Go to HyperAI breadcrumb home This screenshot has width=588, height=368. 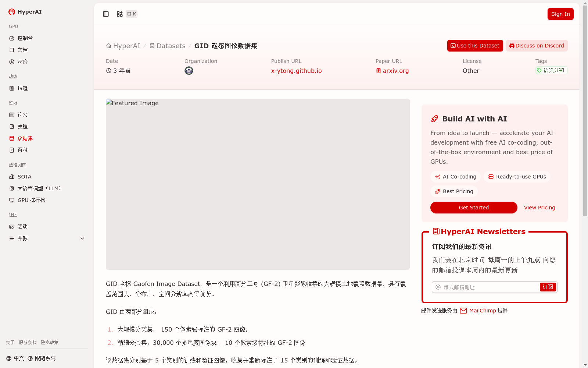123,46
